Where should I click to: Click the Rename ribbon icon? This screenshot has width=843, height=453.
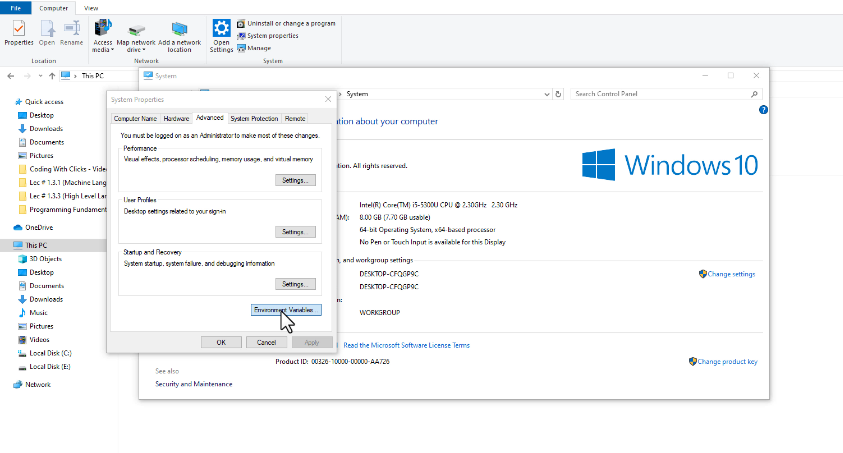(x=72, y=33)
